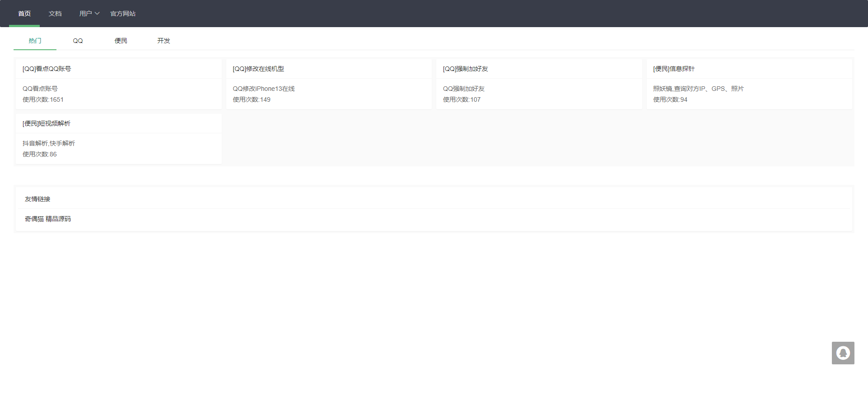
Task: Click the description QQ强制加好友 under the card
Action: pyautogui.click(x=463, y=89)
